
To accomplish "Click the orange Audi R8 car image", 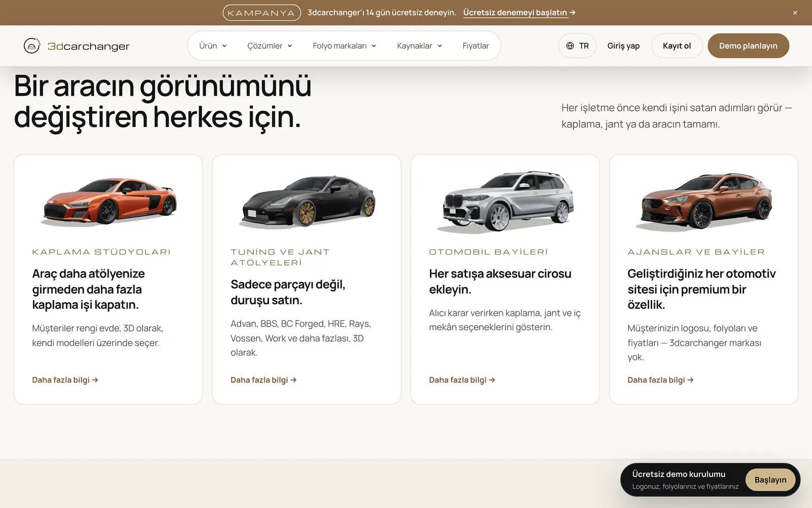I will (x=110, y=201).
